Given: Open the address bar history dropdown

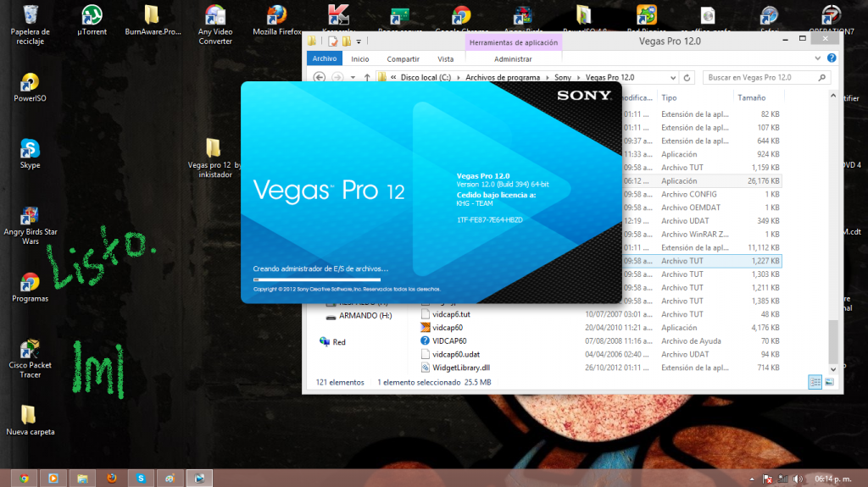Looking at the screenshot, I should (x=672, y=77).
